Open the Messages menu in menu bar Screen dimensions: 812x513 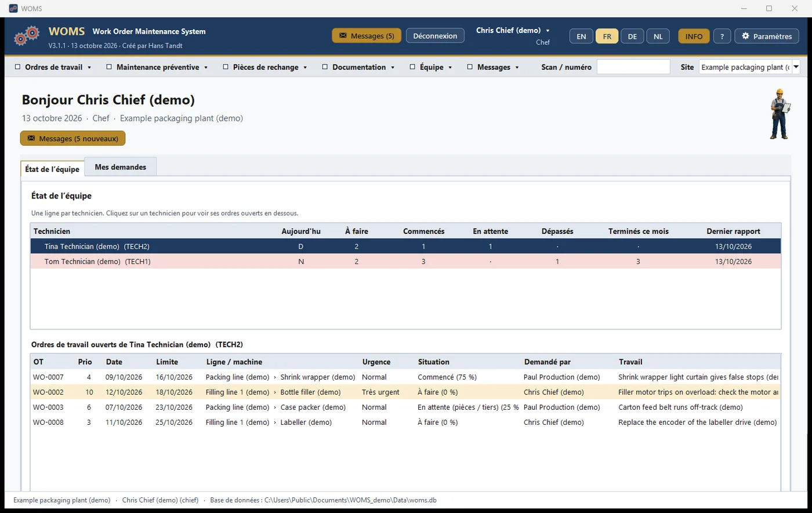(x=493, y=67)
